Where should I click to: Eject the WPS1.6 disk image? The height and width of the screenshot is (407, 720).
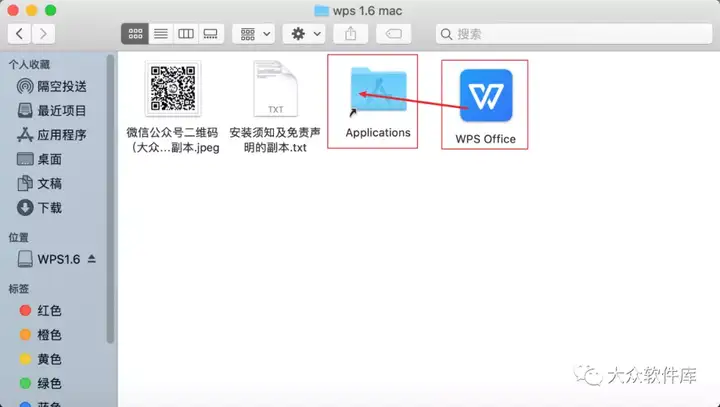click(92, 259)
